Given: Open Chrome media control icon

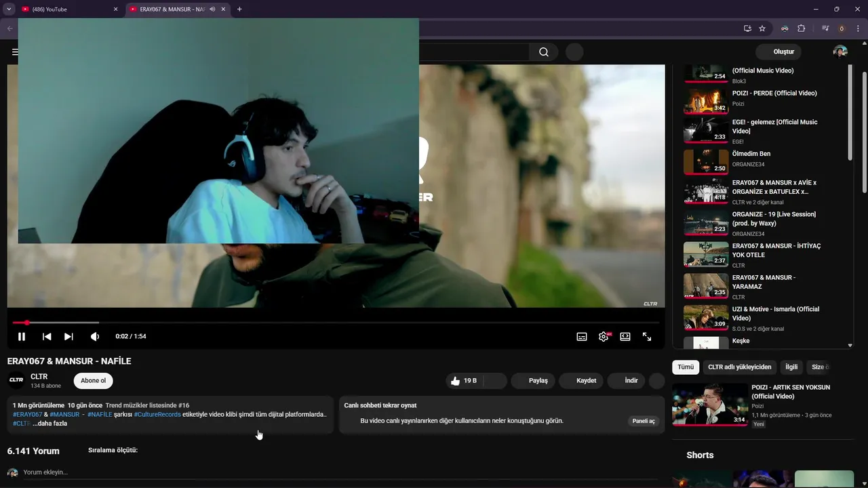Looking at the screenshot, I should (x=825, y=28).
